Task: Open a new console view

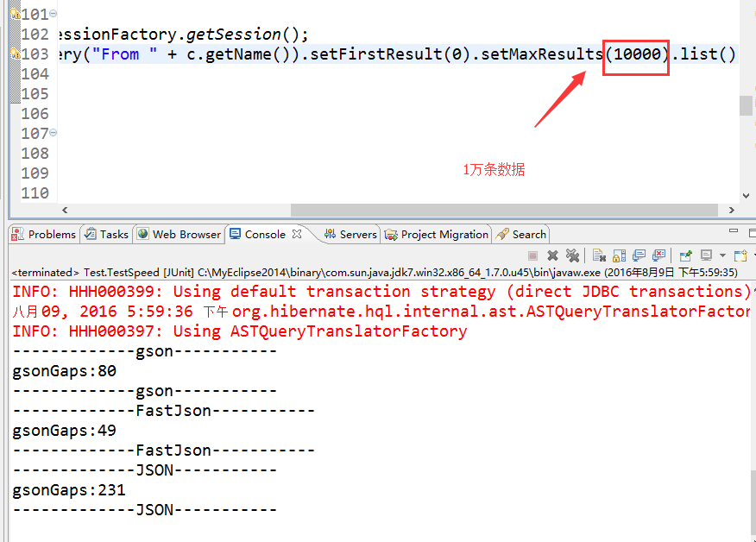Action: pyautogui.click(x=740, y=255)
